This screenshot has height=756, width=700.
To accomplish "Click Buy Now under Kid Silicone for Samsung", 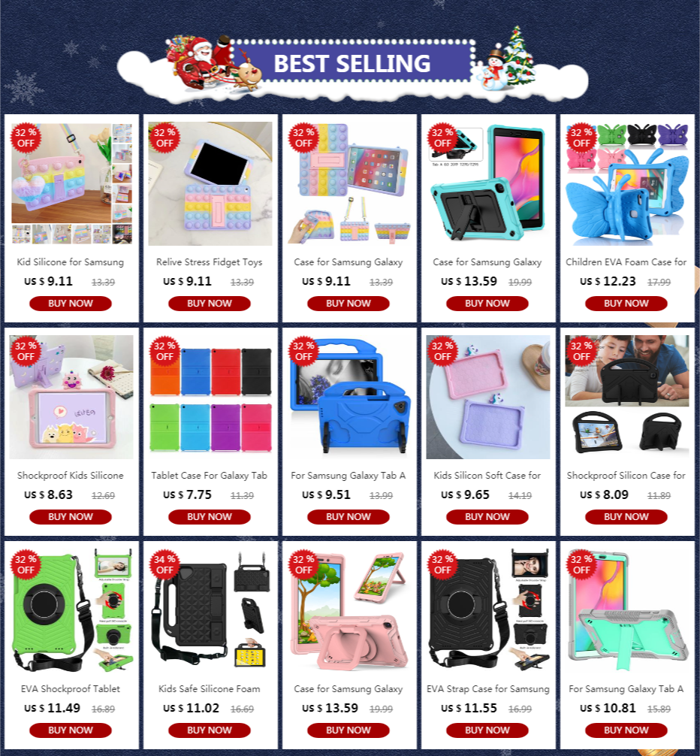I will point(71,304).
